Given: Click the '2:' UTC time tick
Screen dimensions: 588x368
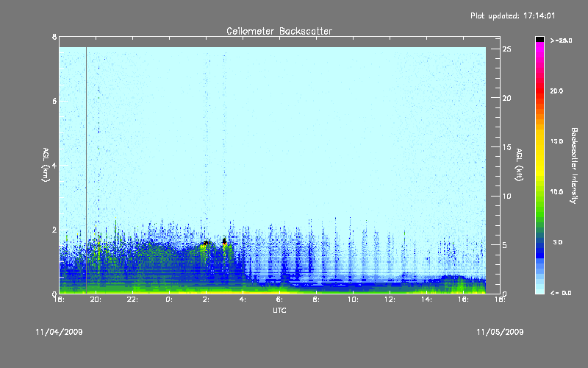Looking at the screenshot, I should point(207,300).
